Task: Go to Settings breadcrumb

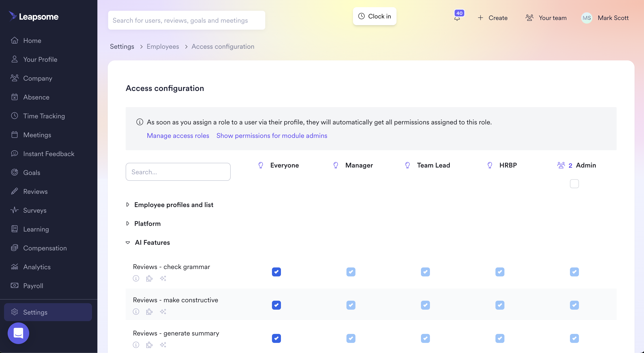Action: [x=122, y=46]
